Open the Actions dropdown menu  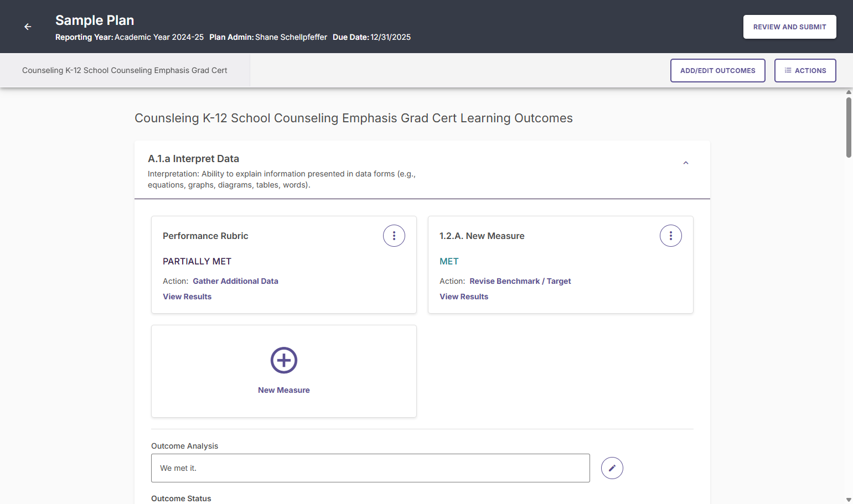[x=805, y=70]
